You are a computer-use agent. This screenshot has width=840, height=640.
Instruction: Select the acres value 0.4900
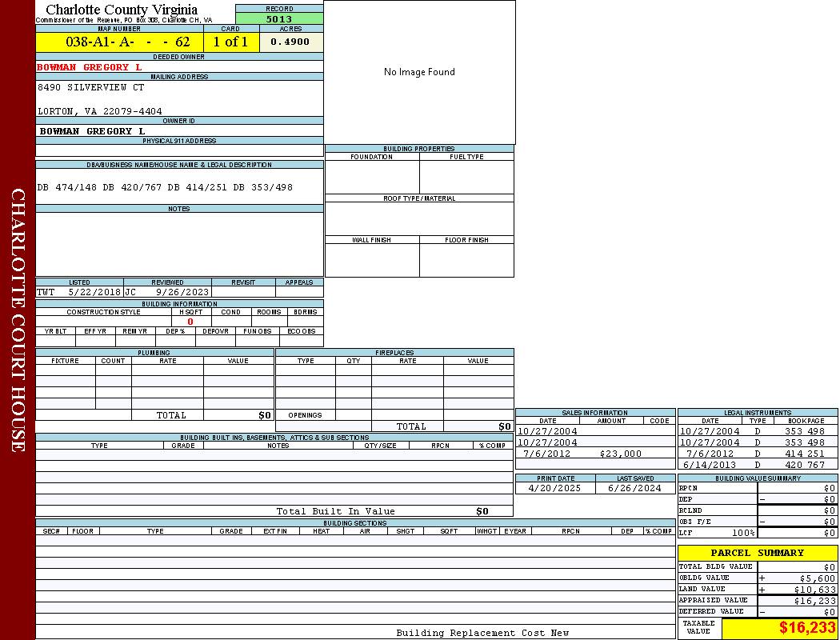[x=290, y=42]
